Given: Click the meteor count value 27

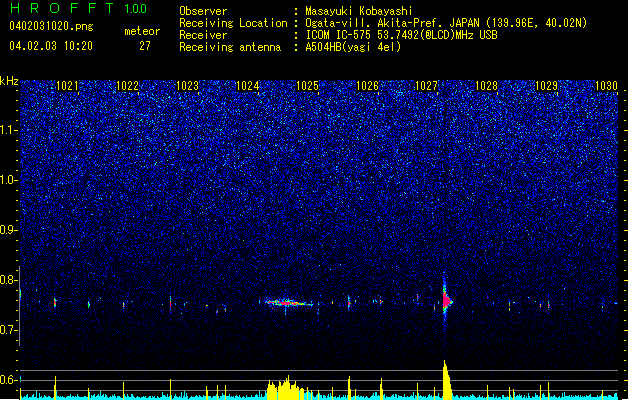Looking at the screenshot, I should pyautogui.click(x=145, y=46).
